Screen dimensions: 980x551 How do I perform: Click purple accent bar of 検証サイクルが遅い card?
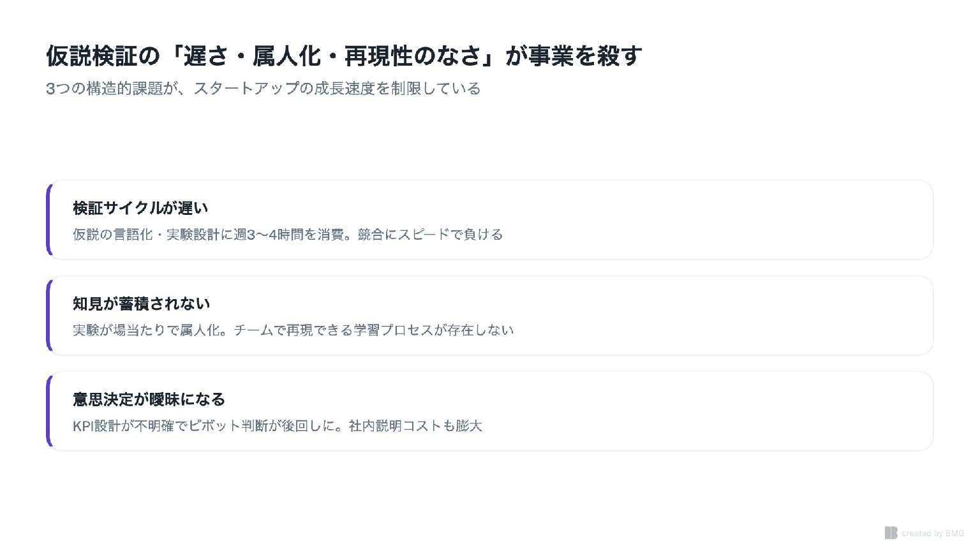point(48,220)
